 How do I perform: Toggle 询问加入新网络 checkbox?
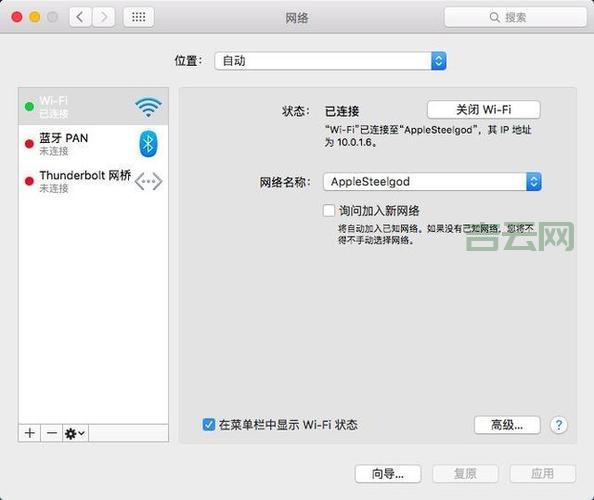[329, 210]
